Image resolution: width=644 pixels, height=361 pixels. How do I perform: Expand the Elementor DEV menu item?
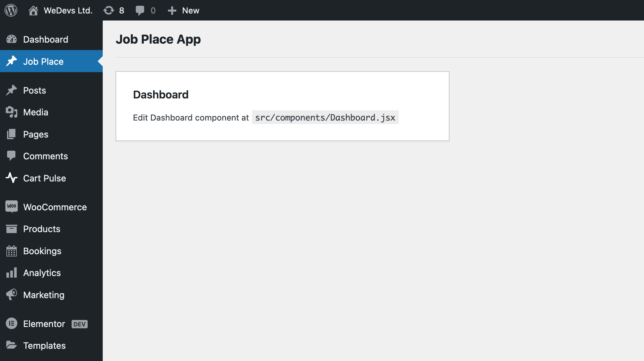coord(44,324)
